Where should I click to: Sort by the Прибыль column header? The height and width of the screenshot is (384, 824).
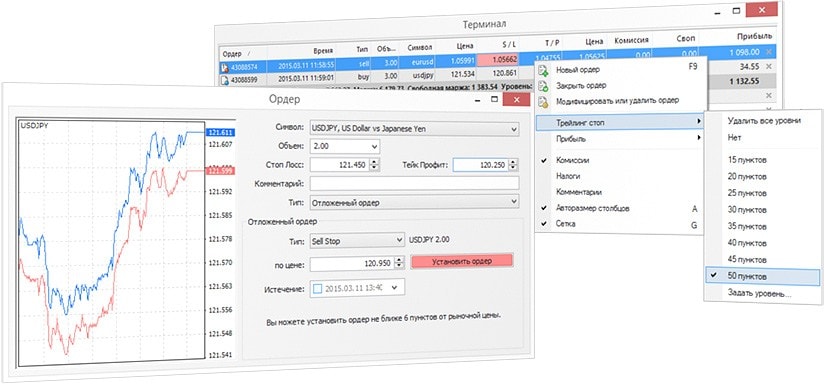pyautogui.click(x=755, y=36)
